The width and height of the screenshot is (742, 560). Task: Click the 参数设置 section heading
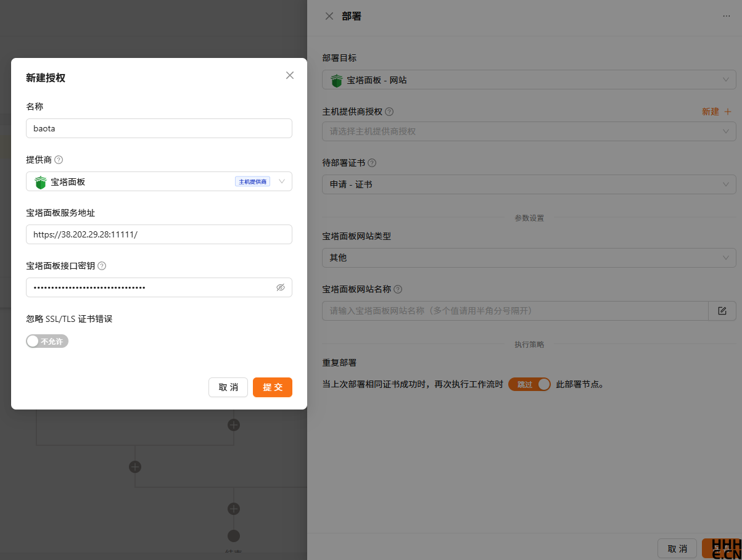[x=529, y=218]
